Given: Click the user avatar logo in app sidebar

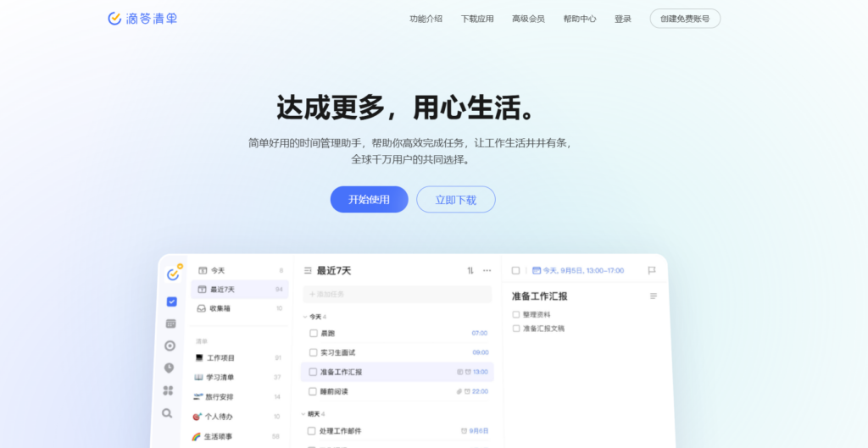Looking at the screenshot, I should coord(173,274).
